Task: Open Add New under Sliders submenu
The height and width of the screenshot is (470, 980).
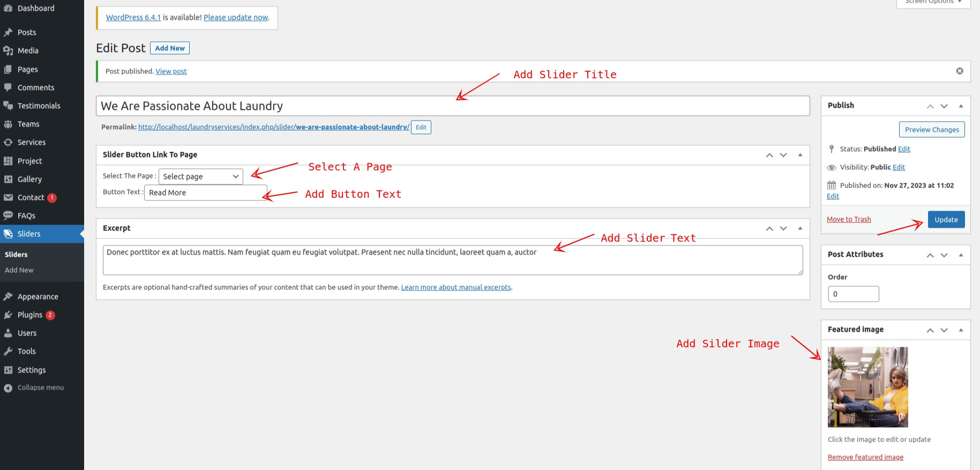Action: point(19,270)
